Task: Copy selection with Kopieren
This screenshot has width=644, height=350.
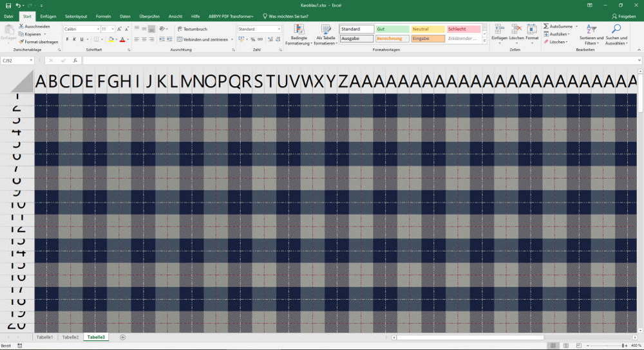Action: pyautogui.click(x=30, y=34)
